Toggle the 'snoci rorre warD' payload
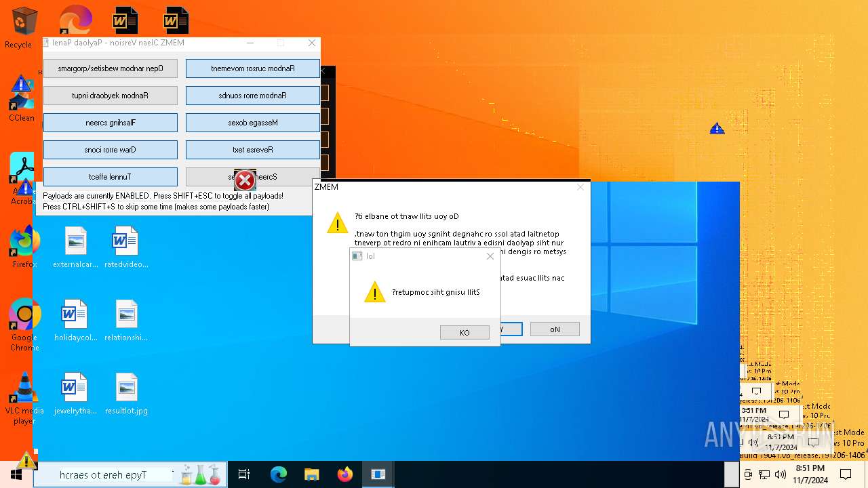Image resolution: width=868 pixels, height=488 pixels. click(111, 150)
